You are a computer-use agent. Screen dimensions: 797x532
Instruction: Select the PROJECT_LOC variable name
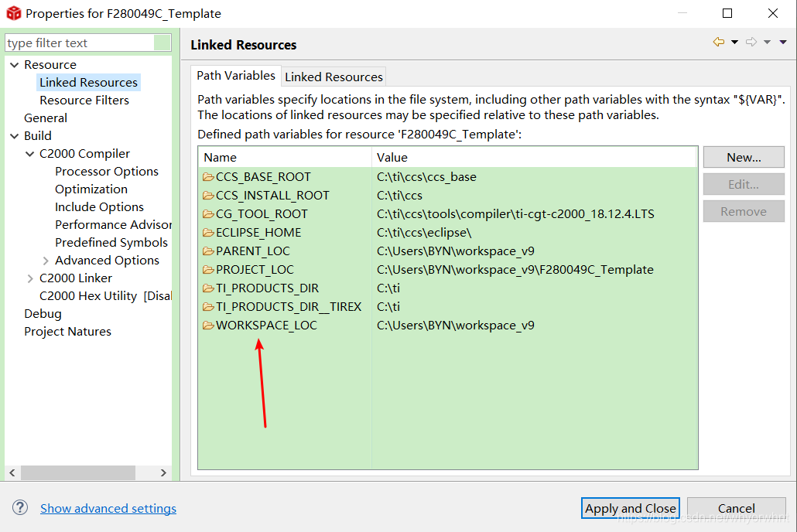pyautogui.click(x=255, y=269)
